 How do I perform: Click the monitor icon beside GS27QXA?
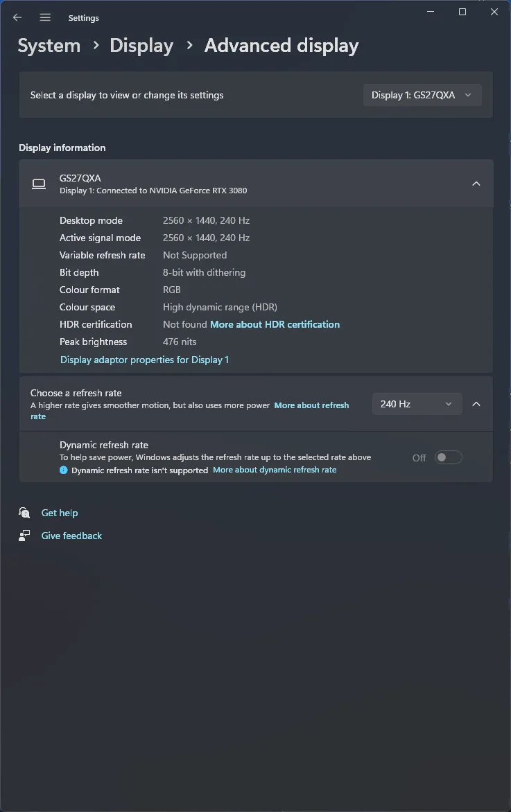(39, 184)
